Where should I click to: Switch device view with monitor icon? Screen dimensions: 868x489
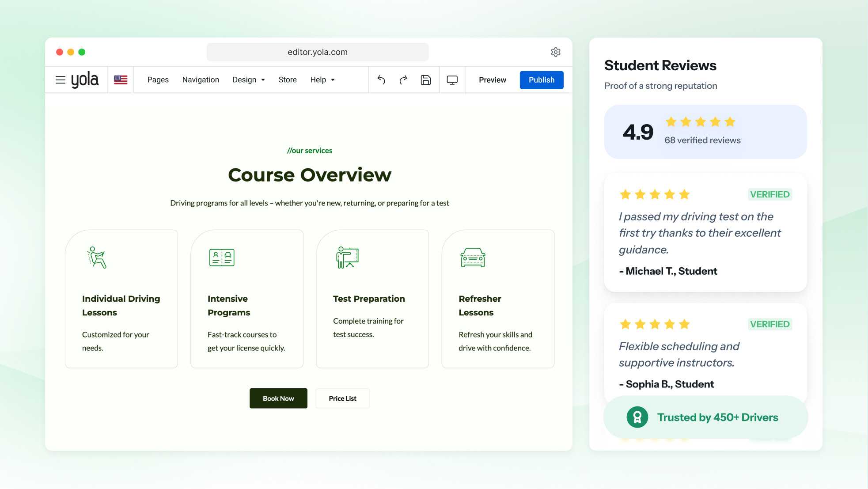(452, 80)
